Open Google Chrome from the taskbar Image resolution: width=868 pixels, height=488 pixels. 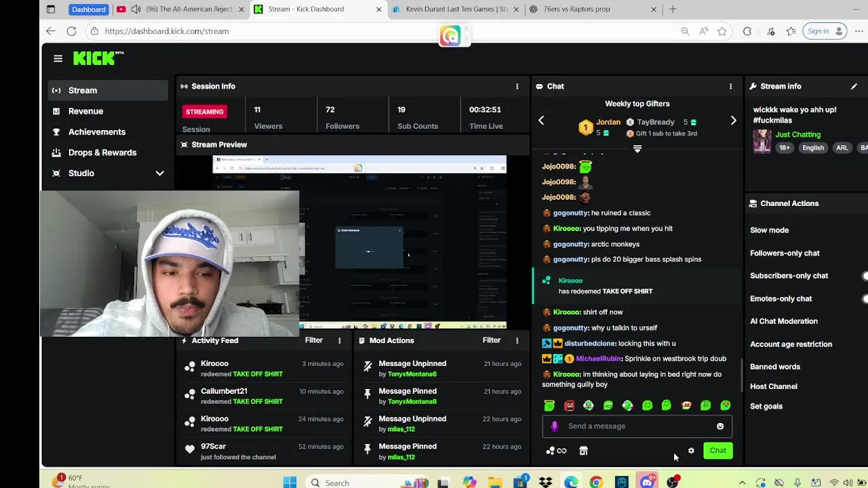coord(596,482)
